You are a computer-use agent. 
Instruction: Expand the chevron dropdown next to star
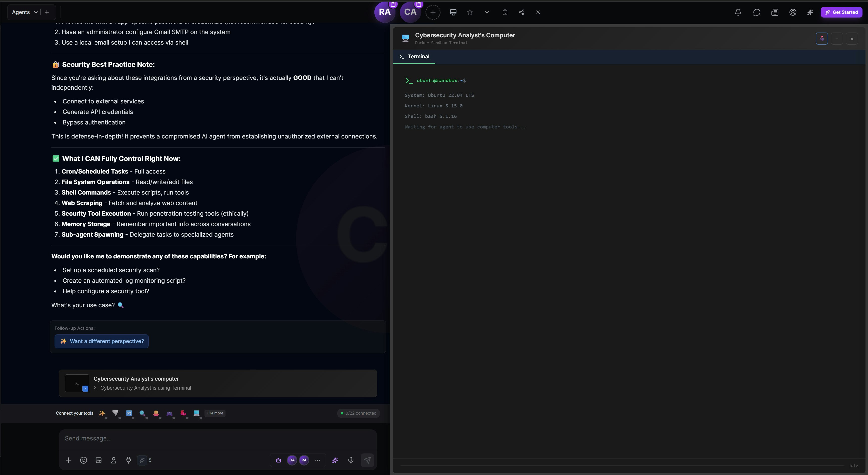[487, 12]
